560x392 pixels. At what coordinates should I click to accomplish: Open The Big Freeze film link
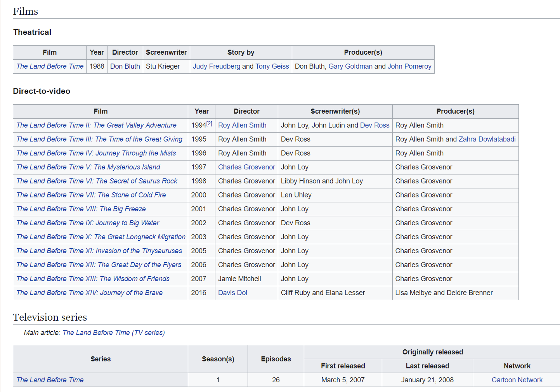pyautogui.click(x=81, y=209)
